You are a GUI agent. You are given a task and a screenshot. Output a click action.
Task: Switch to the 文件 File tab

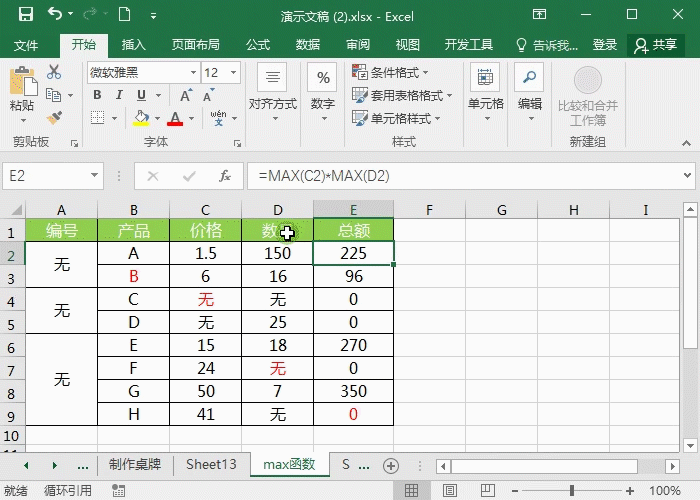pos(26,45)
